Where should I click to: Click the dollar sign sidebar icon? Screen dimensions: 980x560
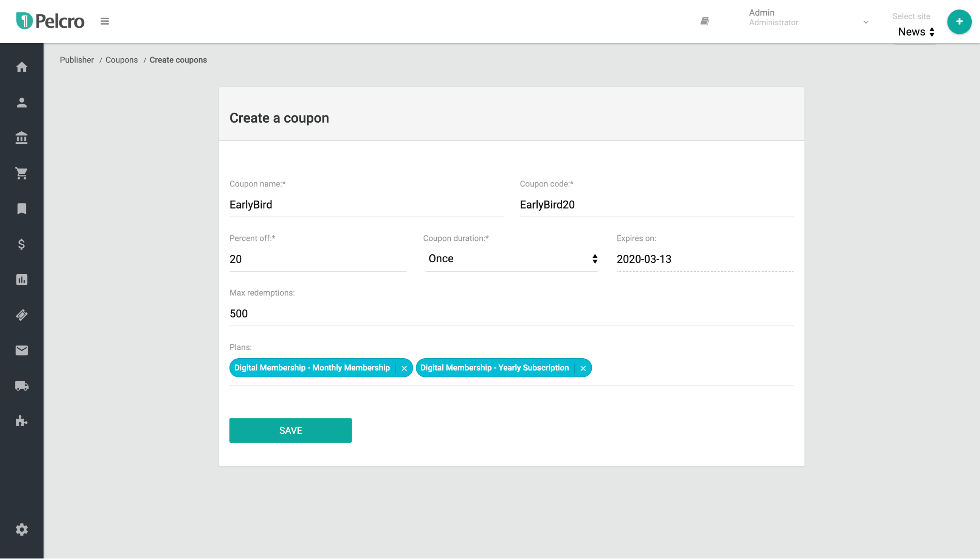tap(22, 244)
